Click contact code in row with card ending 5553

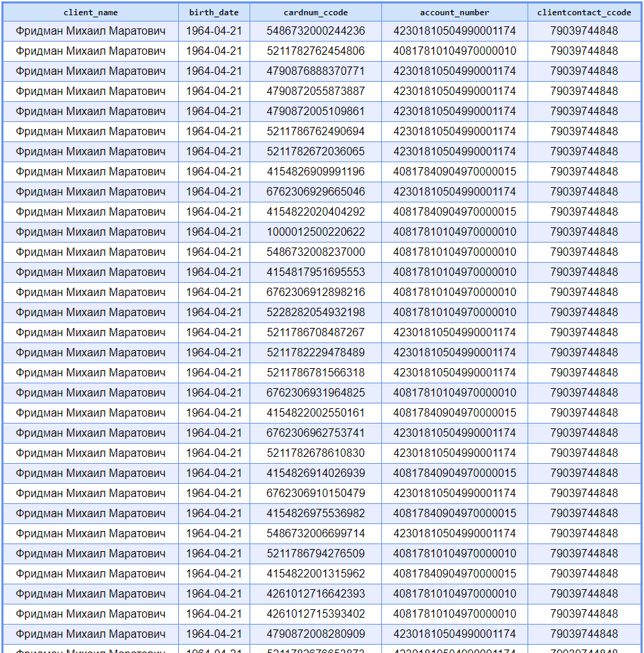tap(584, 272)
